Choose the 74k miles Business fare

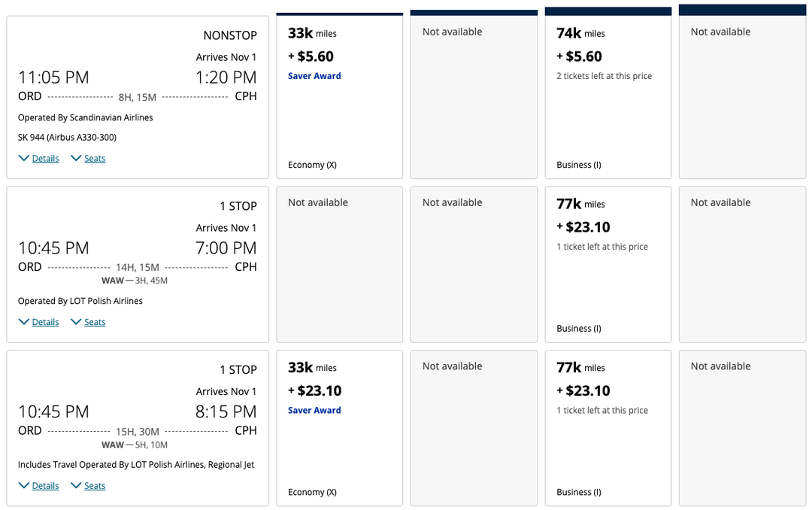607,94
